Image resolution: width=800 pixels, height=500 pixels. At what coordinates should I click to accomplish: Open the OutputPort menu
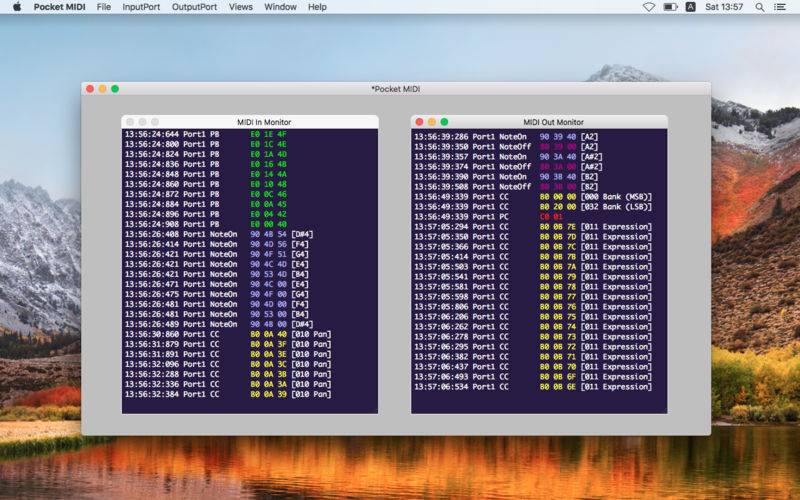194,7
